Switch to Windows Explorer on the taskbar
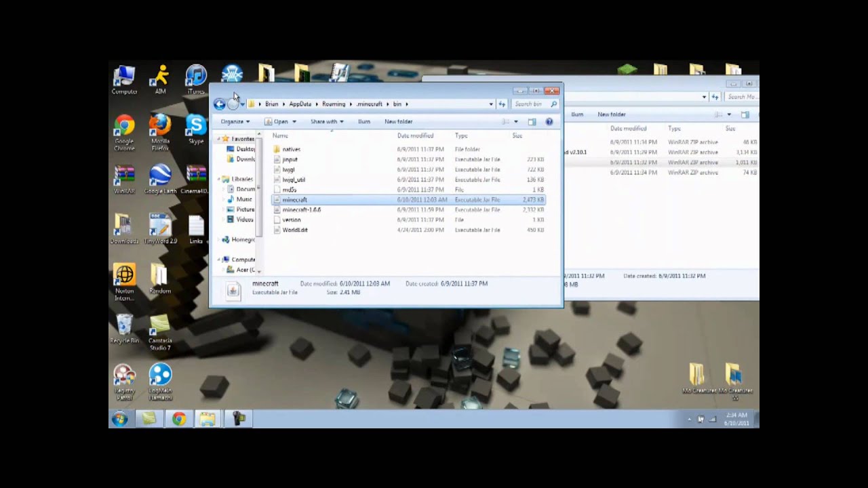 208,420
